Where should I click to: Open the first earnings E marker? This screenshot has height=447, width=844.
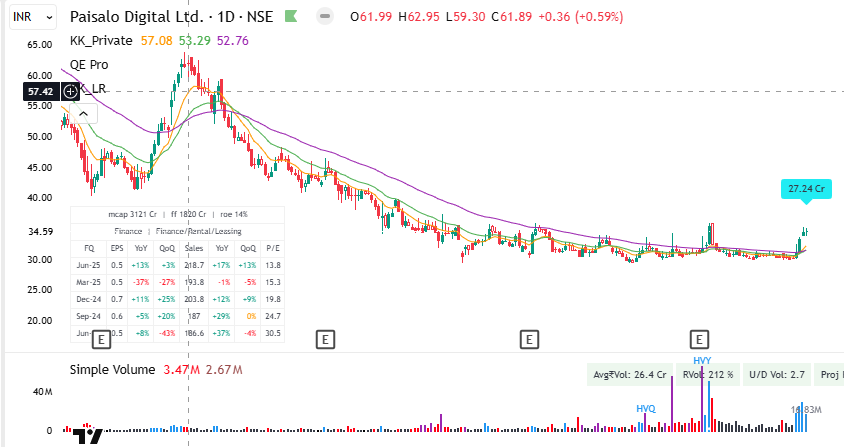pyautogui.click(x=101, y=340)
